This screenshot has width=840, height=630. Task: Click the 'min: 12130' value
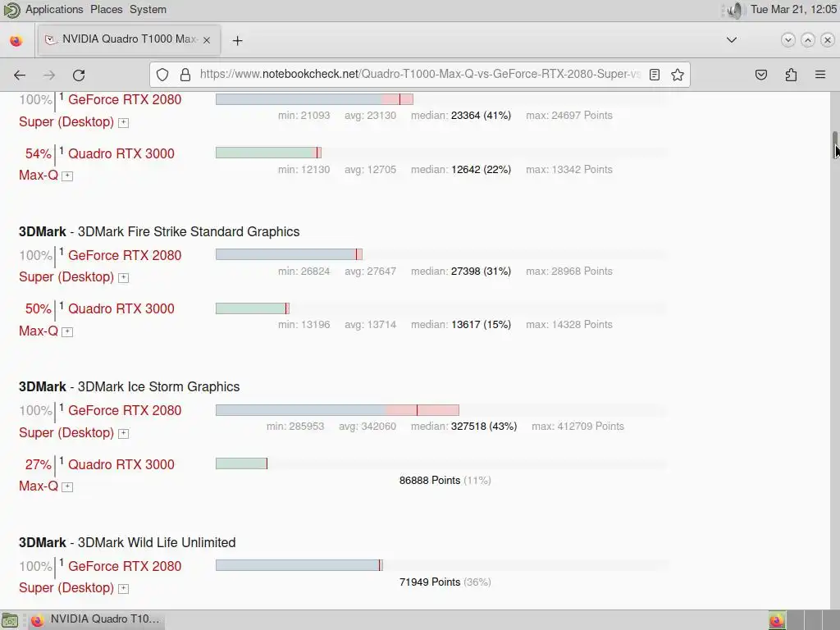pyautogui.click(x=304, y=169)
